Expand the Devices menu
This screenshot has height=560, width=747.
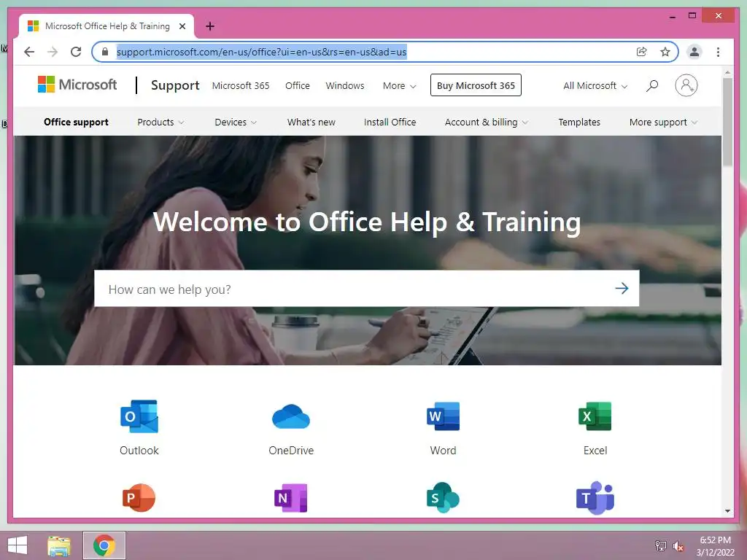236,122
